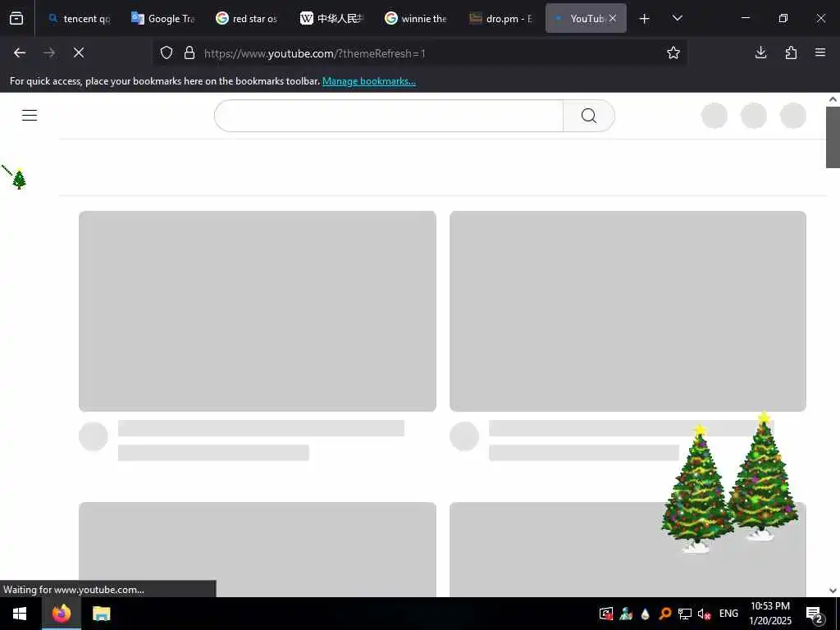840x630 pixels.
Task: Click scrollbar down arrow
Action: pos(833,591)
